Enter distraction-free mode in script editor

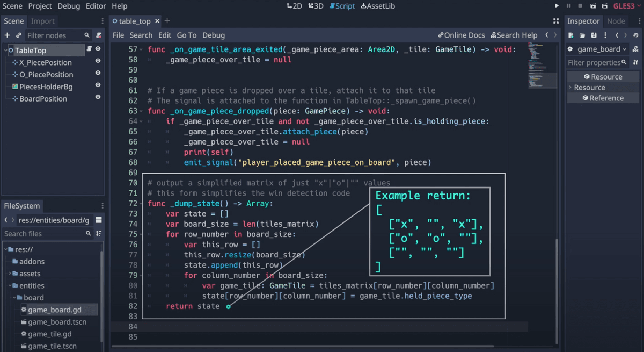click(556, 21)
